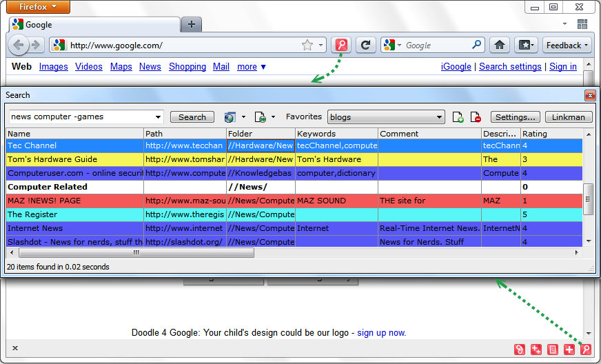Expand the search terms combo box dropdown
The image size is (601, 364).
(158, 117)
